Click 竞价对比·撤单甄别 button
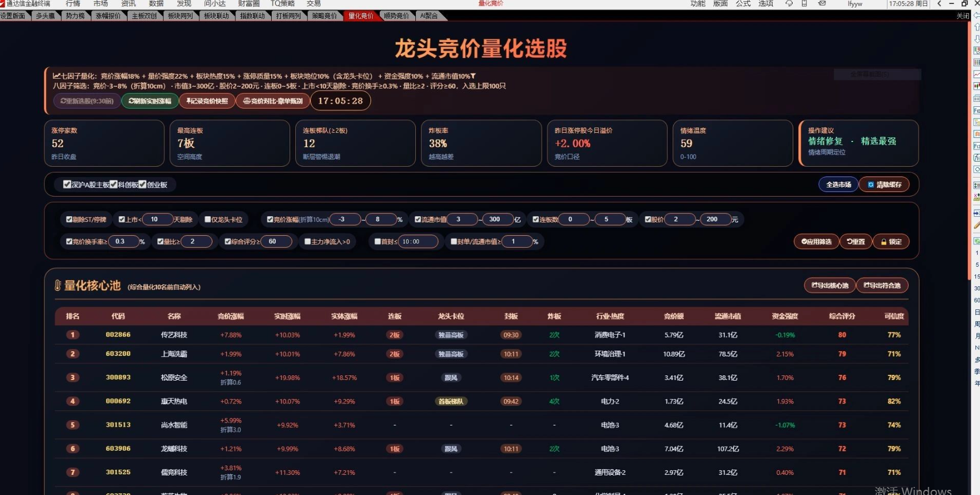The height and width of the screenshot is (495, 980). coord(272,101)
